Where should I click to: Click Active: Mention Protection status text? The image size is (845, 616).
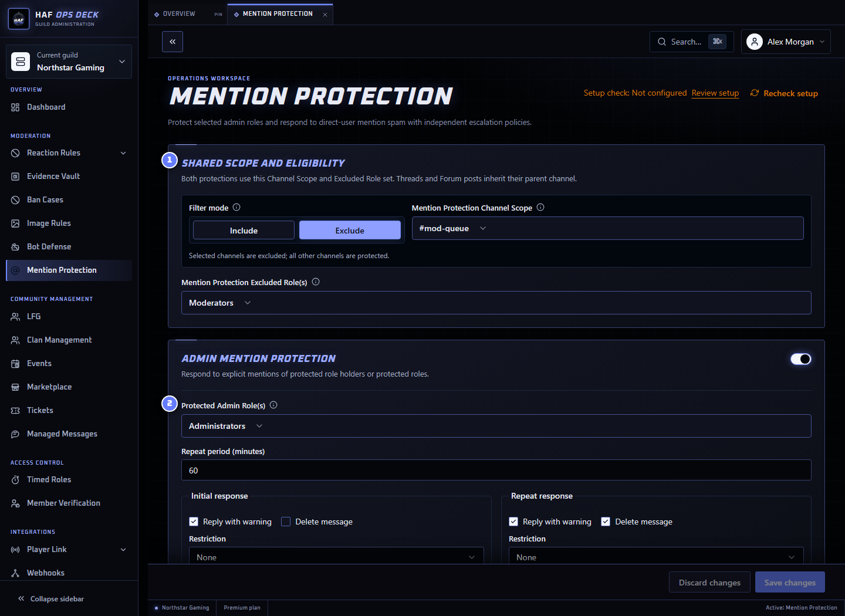pos(802,608)
